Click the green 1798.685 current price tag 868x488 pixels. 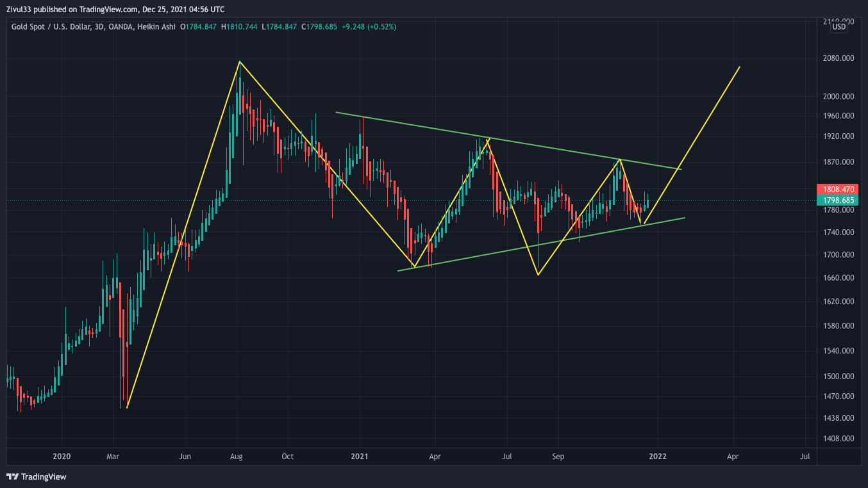tap(837, 200)
